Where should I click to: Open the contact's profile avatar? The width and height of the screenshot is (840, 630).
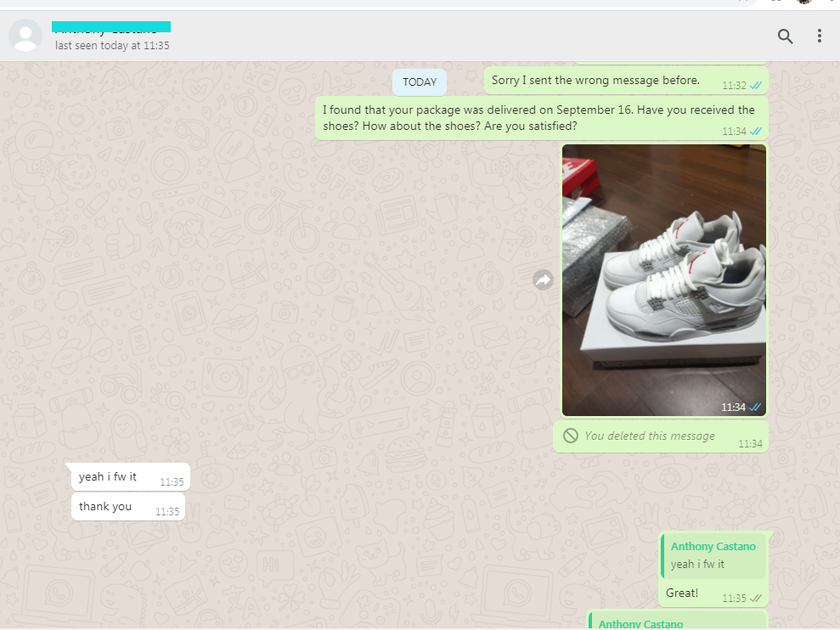(x=25, y=36)
